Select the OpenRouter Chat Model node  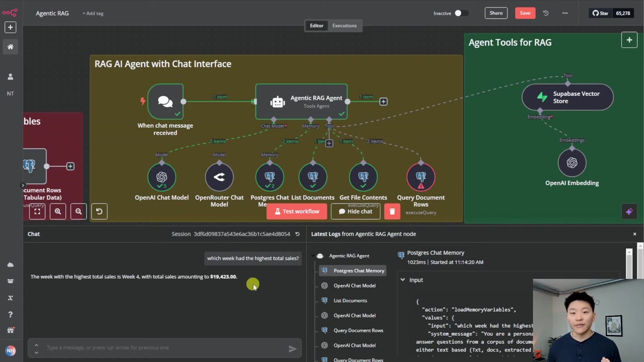click(219, 177)
